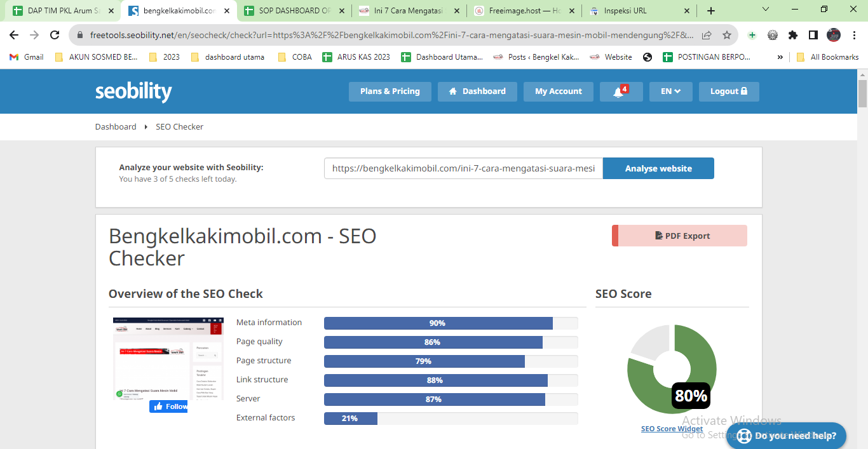Click the green plus extension icon
This screenshot has height=449, width=868.
pyautogui.click(x=752, y=35)
